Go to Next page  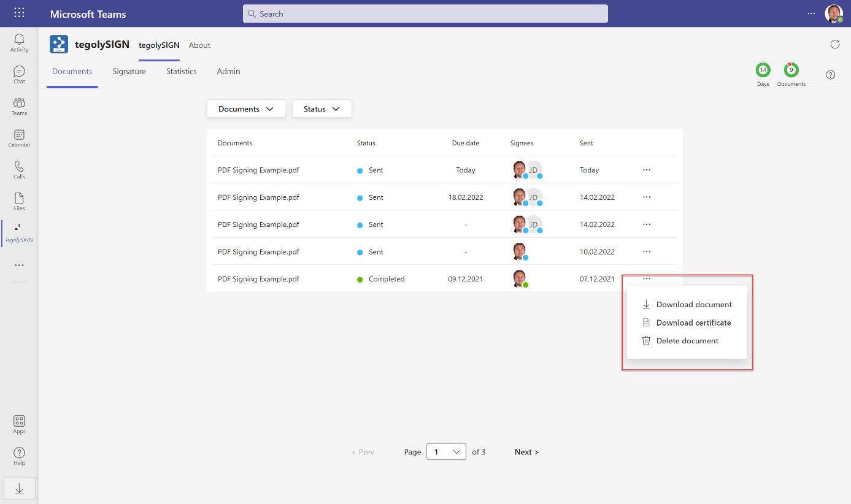(x=526, y=452)
